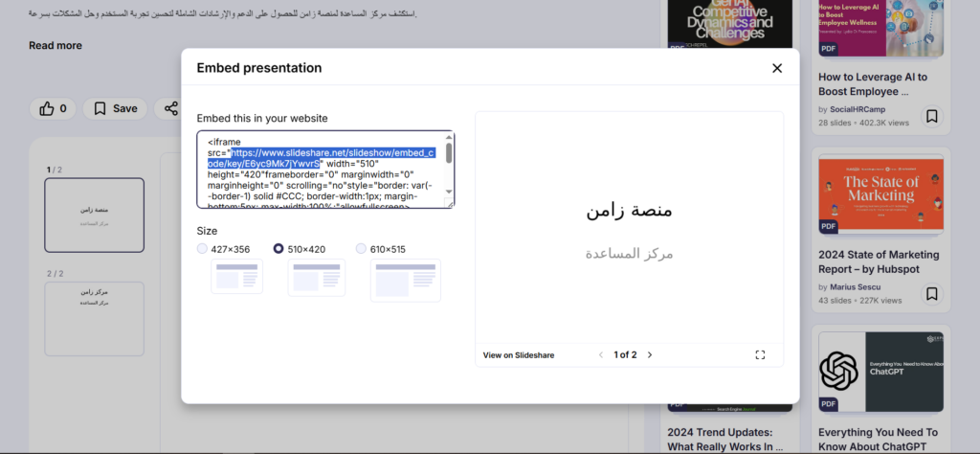Open How to Leverage AI presentation title
Screen dimensions: 980x454
pos(873,84)
